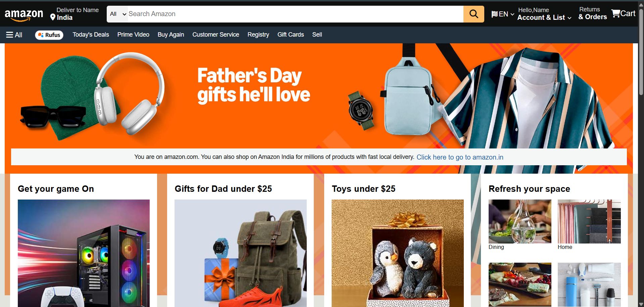Open Returns & Orders
The height and width of the screenshot is (307, 644).
click(593, 13)
